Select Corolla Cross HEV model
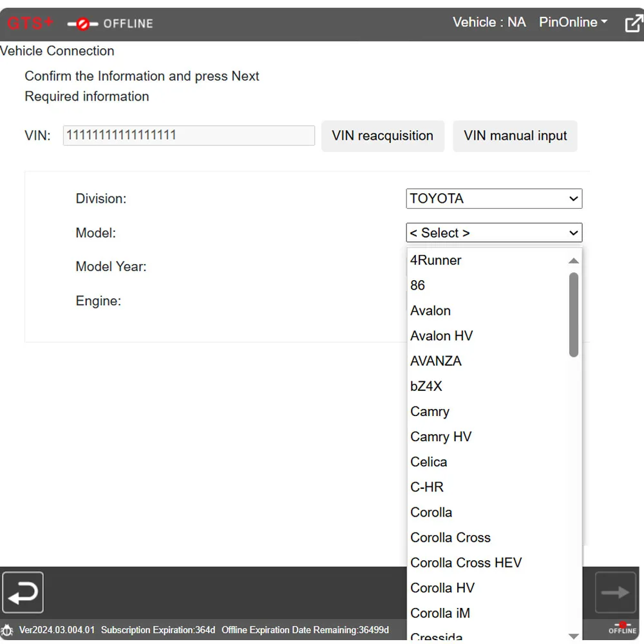644x644 pixels. [488, 563]
